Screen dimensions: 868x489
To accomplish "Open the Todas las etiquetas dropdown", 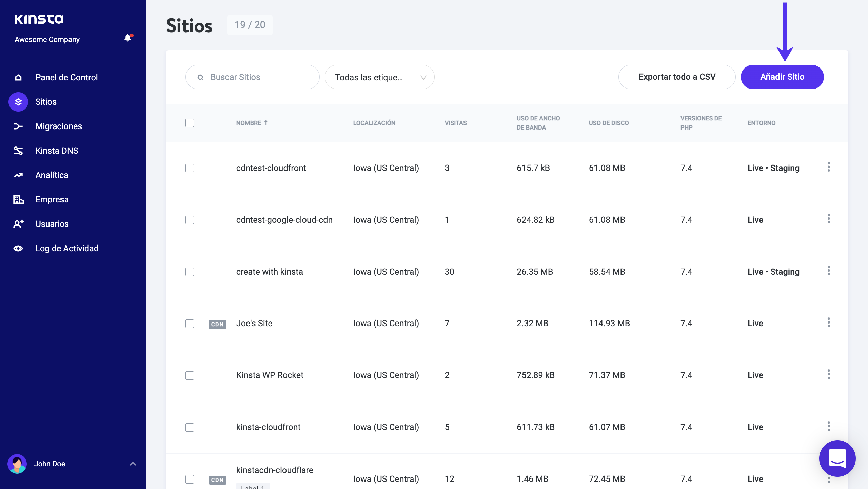I will (x=379, y=77).
